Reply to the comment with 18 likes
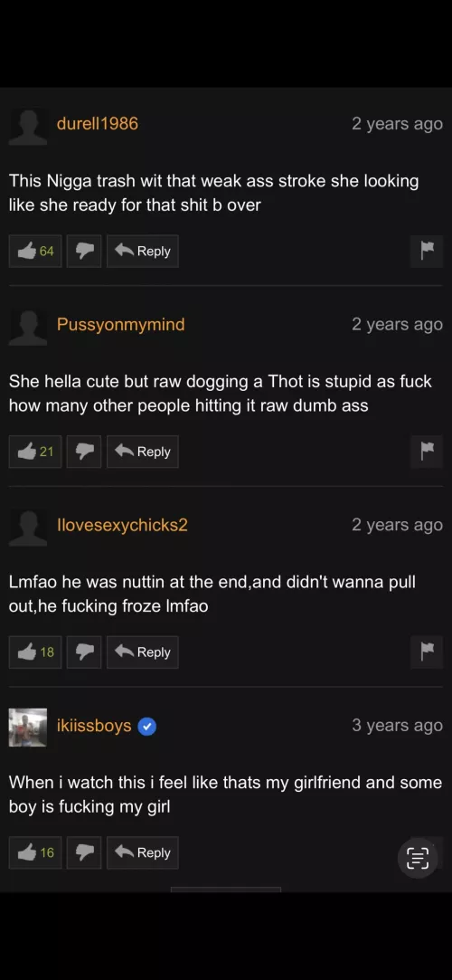The height and width of the screenshot is (980, 452). [142, 652]
